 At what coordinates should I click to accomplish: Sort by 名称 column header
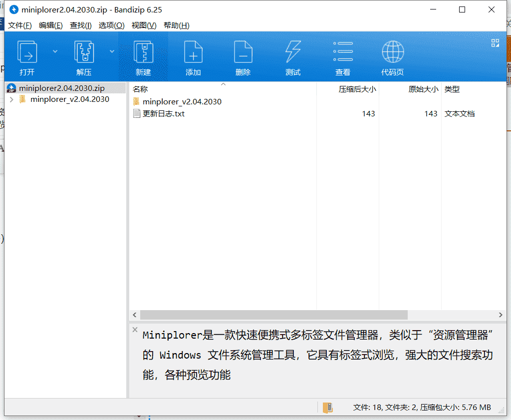coord(140,89)
